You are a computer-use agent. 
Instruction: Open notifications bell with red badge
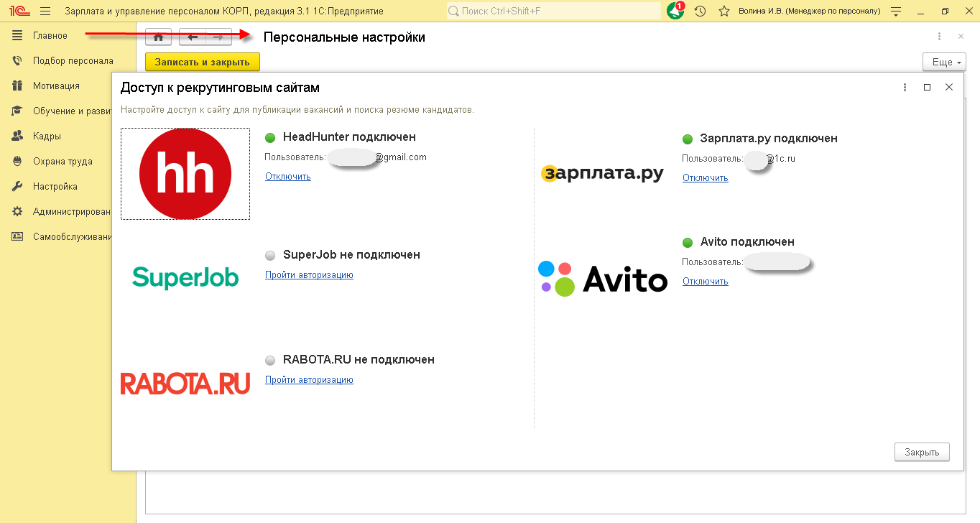coord(675,11)
